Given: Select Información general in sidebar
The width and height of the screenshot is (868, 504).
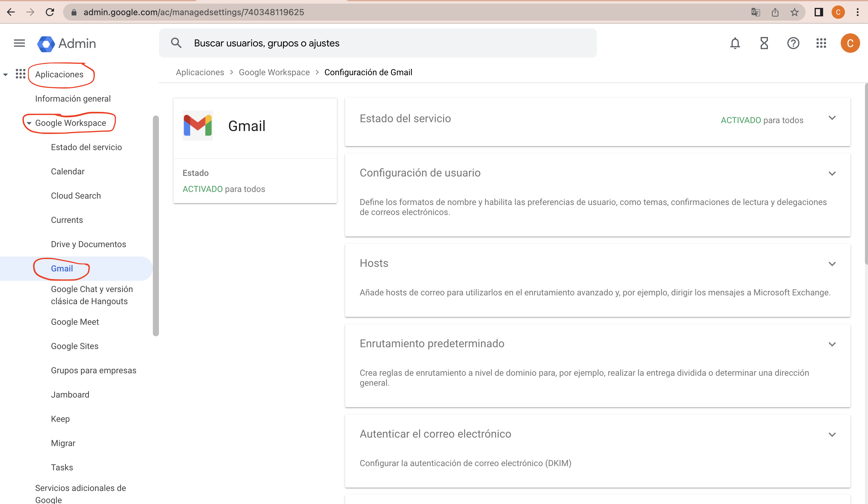Looking at the screenshot, I should click(73, 99).
